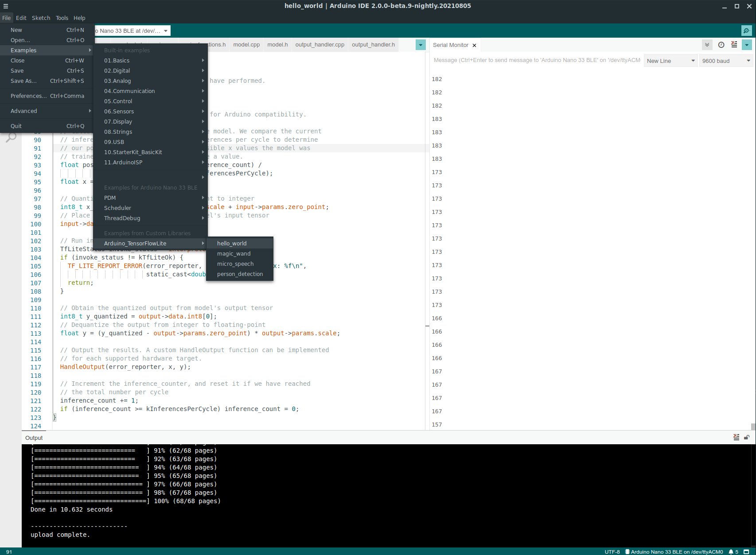This screenshot has width=756, height=555.
Task: Open notifications bell in status bar
Action: (x=733, y=551)
